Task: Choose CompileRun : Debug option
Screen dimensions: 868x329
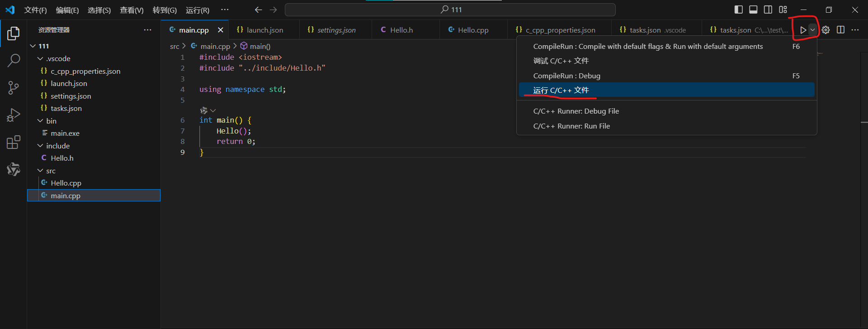Action: point(666,76)
